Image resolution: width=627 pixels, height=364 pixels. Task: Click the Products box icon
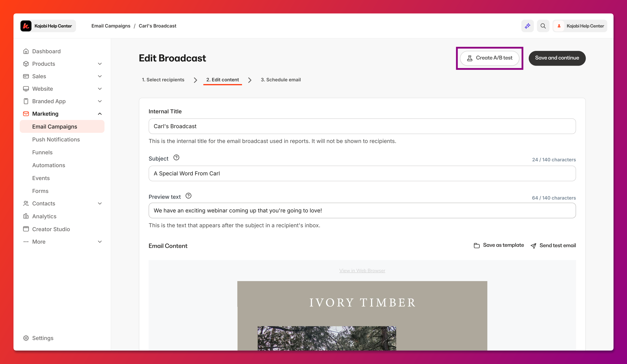[26, 64]
